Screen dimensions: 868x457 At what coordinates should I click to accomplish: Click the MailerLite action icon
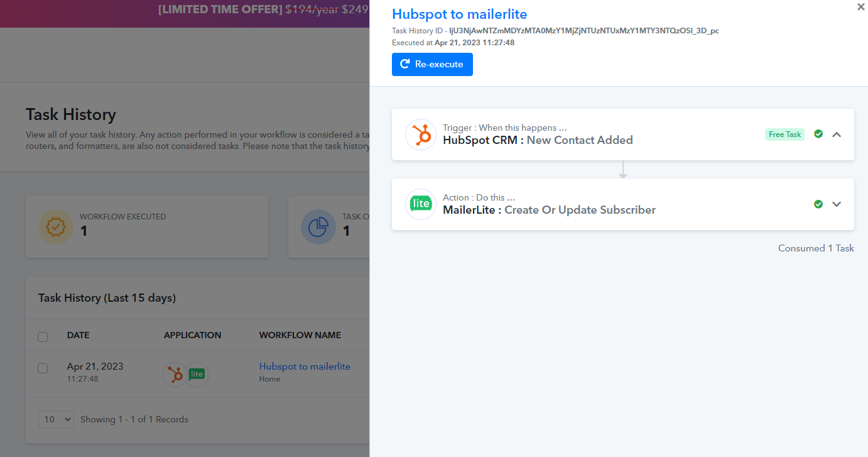(421, 204)
